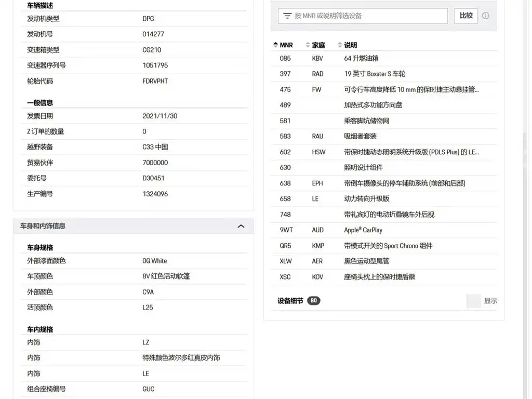Screen dimensions: 532x399
Task: Select the 加热式多功能方向盘 row
Action: [x=384, y=105]
